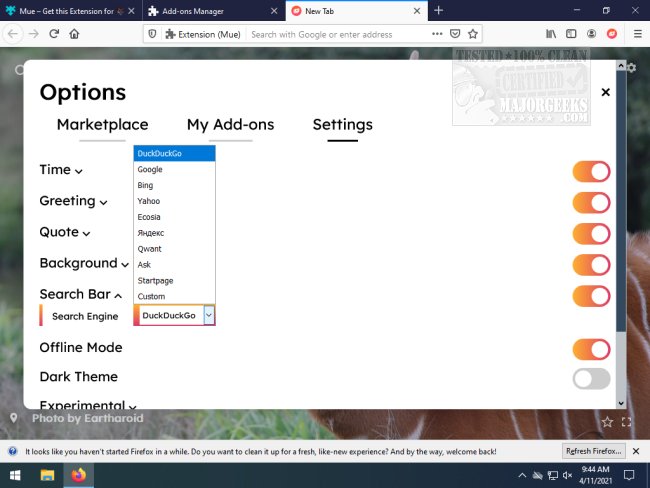
Task: Click the Search Engine dropdown arrow
Action: (x=209, y=316)
